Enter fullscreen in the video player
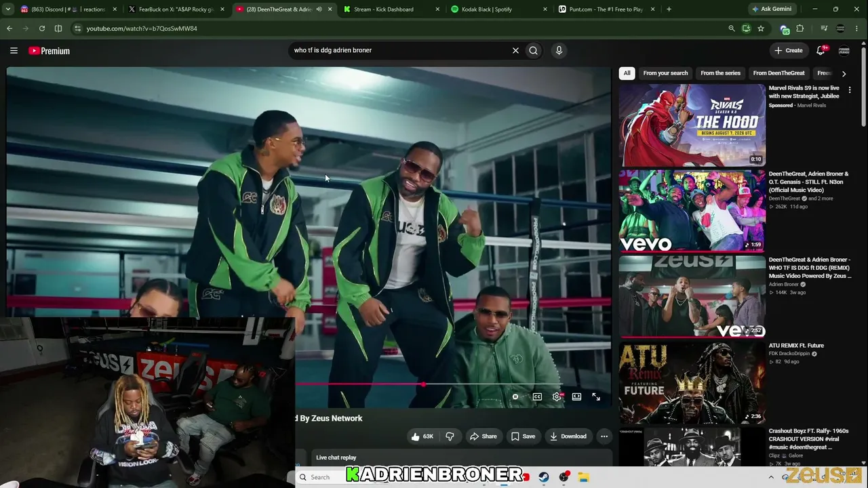Image resolution: width=868 pixels, height=488 pixels. 596,397
